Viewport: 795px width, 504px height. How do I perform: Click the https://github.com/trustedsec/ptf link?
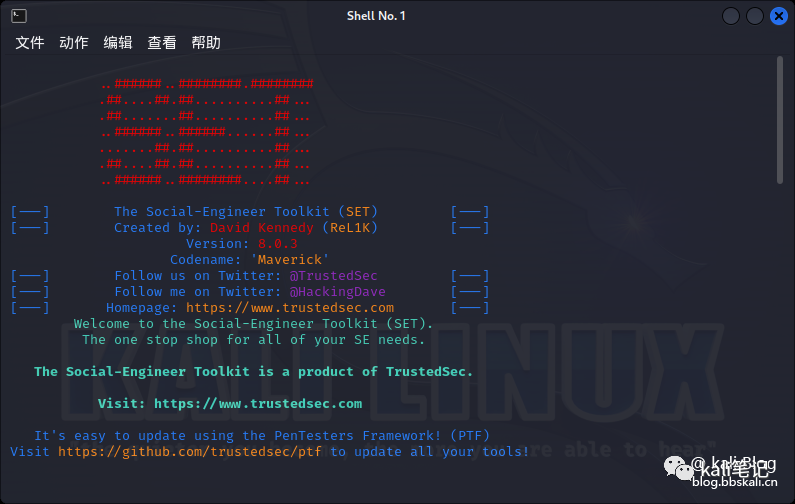(190, 452)
